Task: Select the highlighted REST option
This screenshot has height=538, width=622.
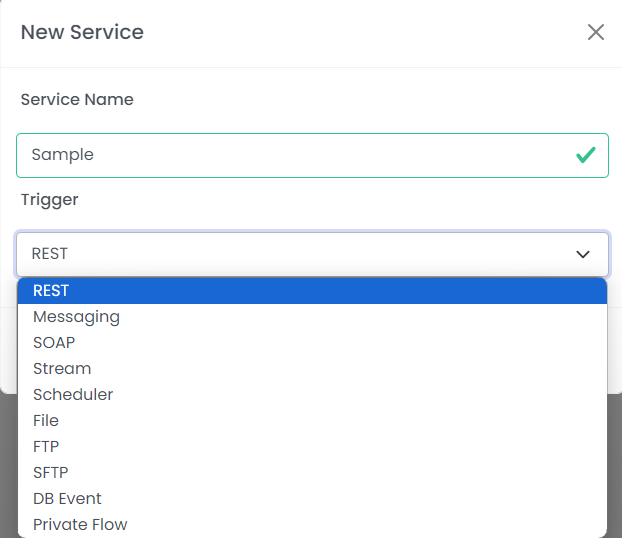Action: point(312,291)
